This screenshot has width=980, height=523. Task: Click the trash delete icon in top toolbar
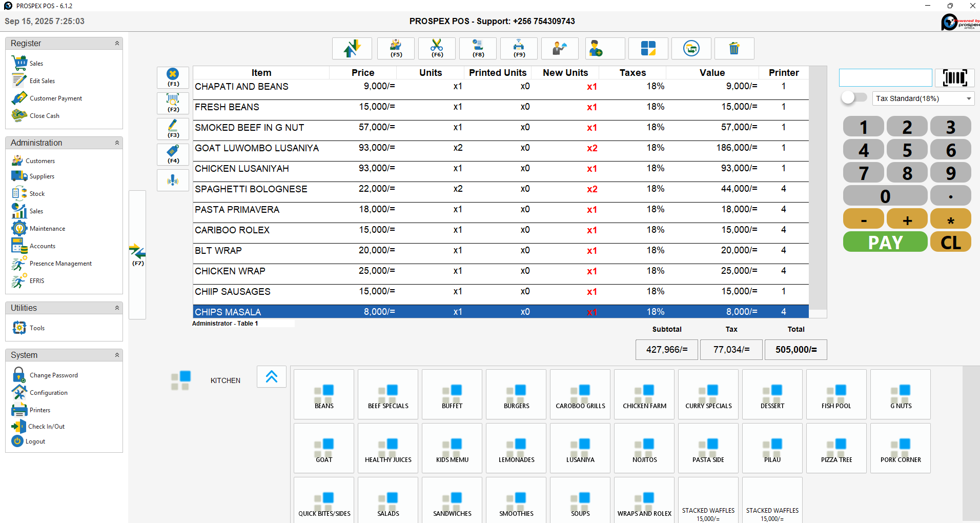734,48
